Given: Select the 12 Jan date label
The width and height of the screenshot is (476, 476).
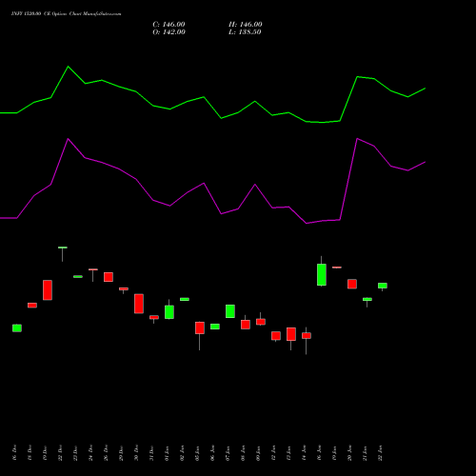Looking at the screenshot, I should [x=273, y=453].
